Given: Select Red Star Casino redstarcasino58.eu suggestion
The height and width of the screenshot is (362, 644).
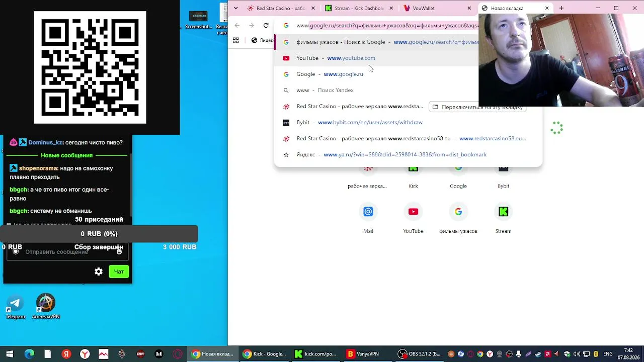Looking at the screenshot, I should click(x=408, y=139).
